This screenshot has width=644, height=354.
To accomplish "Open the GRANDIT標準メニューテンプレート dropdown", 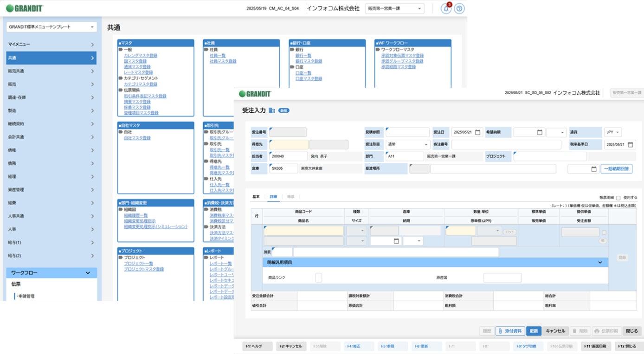I will [x=52, y=27].
